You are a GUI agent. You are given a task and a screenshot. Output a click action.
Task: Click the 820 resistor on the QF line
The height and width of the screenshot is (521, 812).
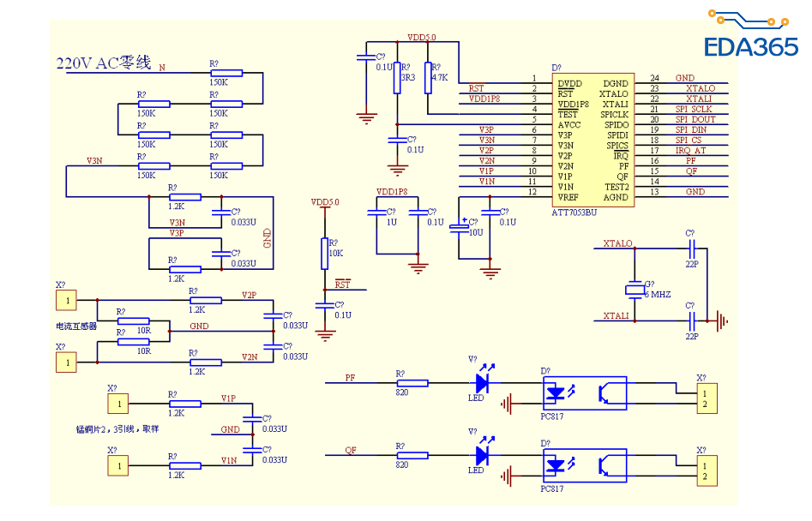pos(412,456)
